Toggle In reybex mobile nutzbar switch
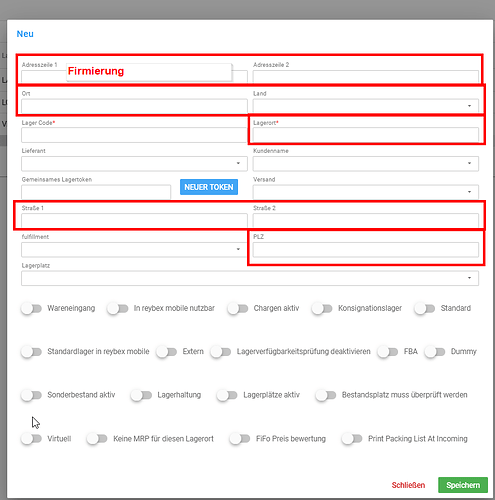This screenshot has height=500, width=495. point(118,308)
